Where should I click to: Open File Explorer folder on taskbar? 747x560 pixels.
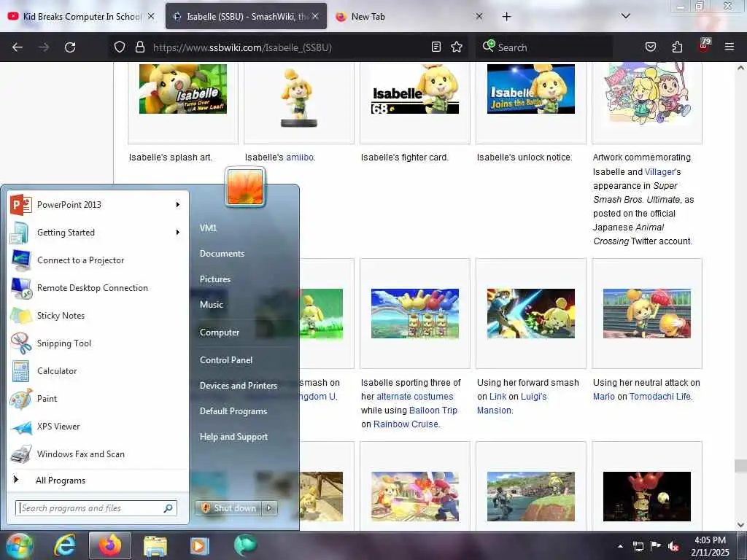click(x=155, y=545)
